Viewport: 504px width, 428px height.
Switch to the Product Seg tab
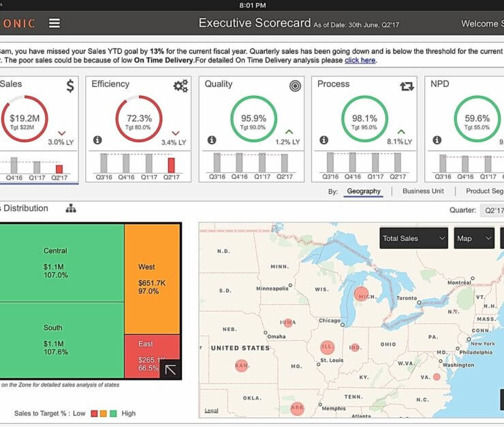coord(485,191)
